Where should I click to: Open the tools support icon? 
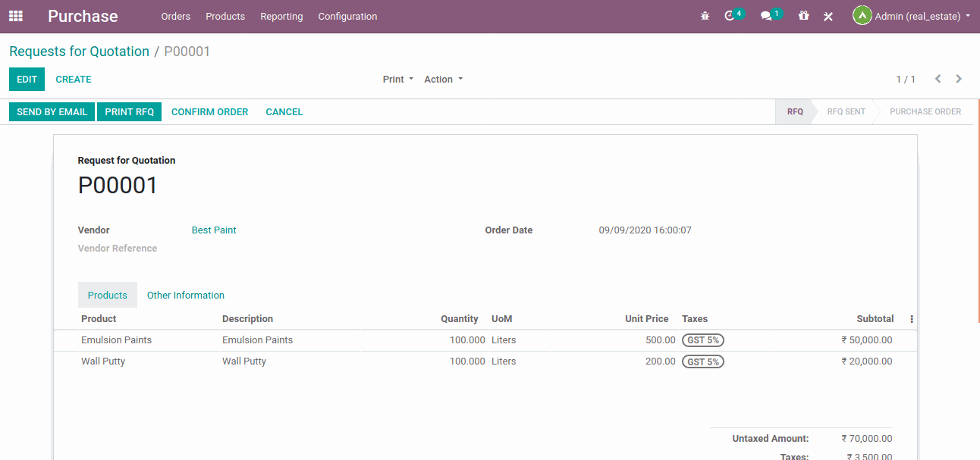828,15
